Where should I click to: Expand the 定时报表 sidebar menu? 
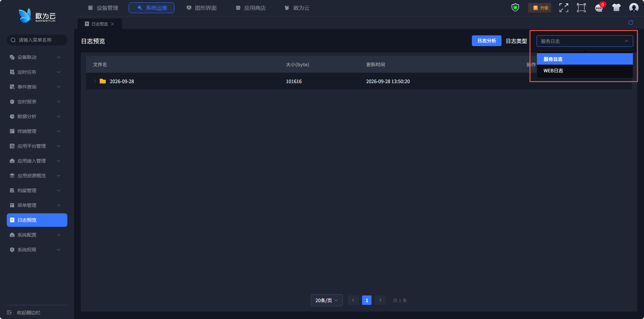pyautogui.click(x=37, y=102)
